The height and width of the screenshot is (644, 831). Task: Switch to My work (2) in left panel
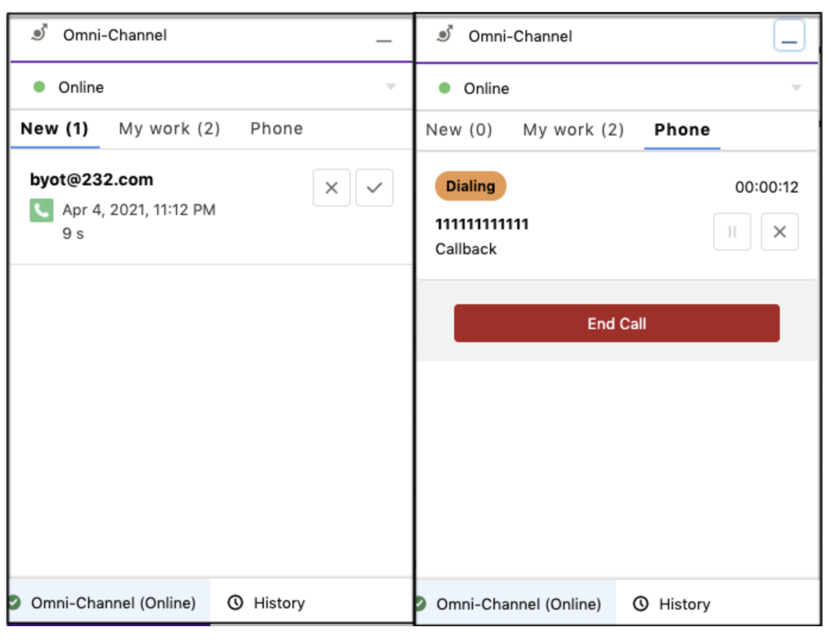(169, 128)
